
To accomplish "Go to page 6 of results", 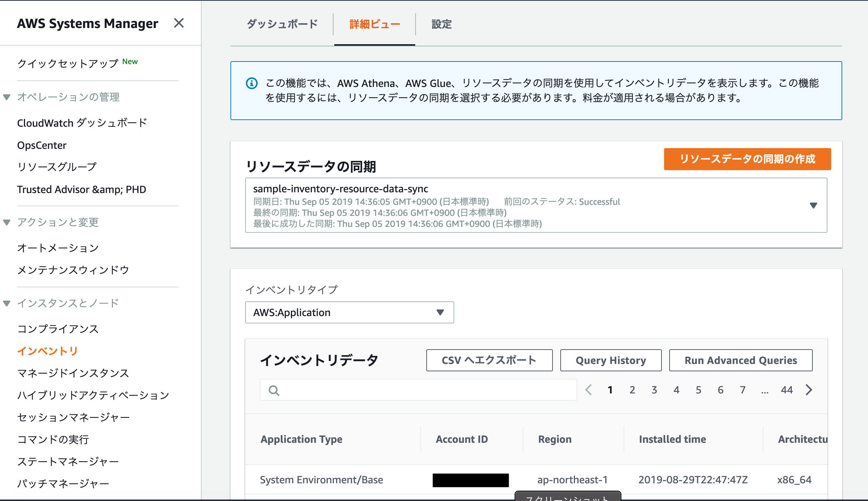I will pos(720,390).
